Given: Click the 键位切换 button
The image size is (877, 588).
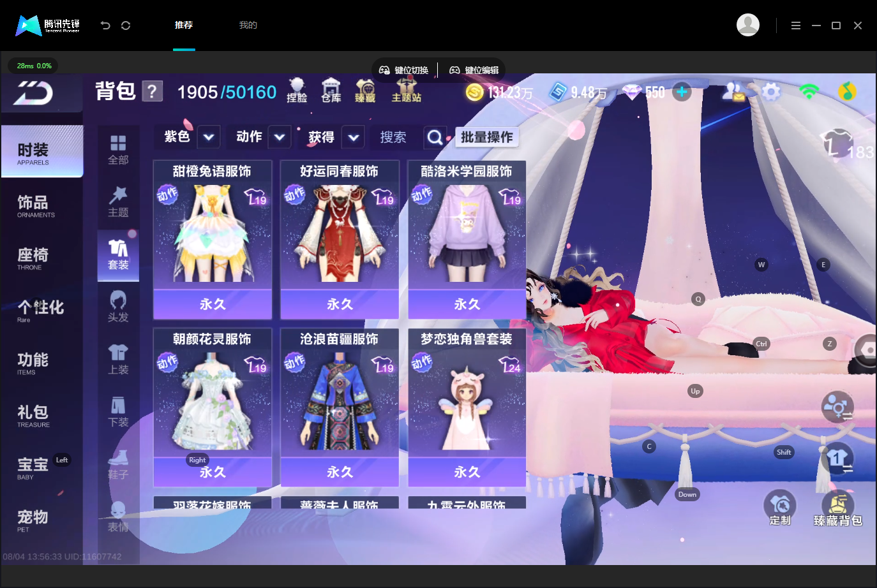Looking at the screenshot, I should pos(404,70).
